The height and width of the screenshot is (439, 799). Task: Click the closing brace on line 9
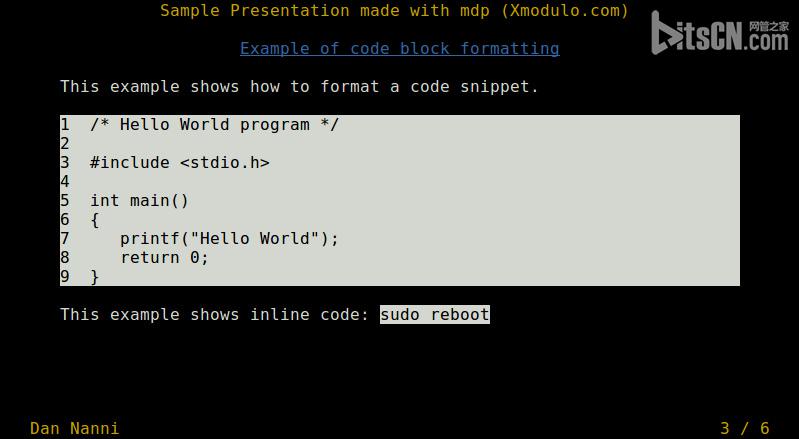coord(95,277)
